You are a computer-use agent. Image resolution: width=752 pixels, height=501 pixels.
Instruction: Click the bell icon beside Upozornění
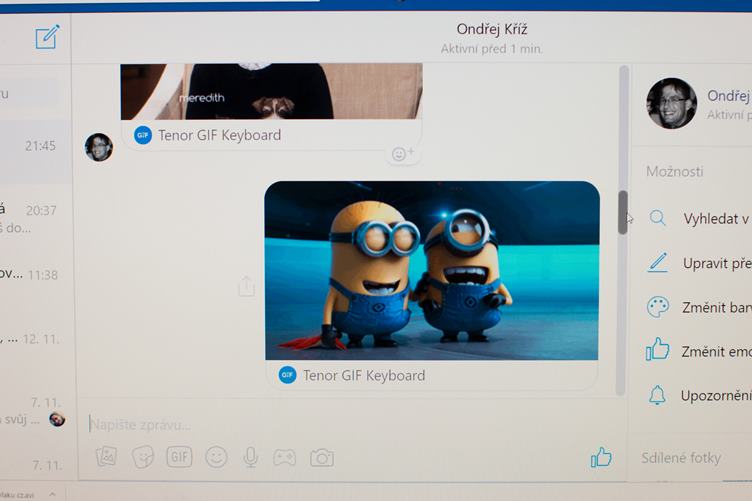click(x=657, y=395)
